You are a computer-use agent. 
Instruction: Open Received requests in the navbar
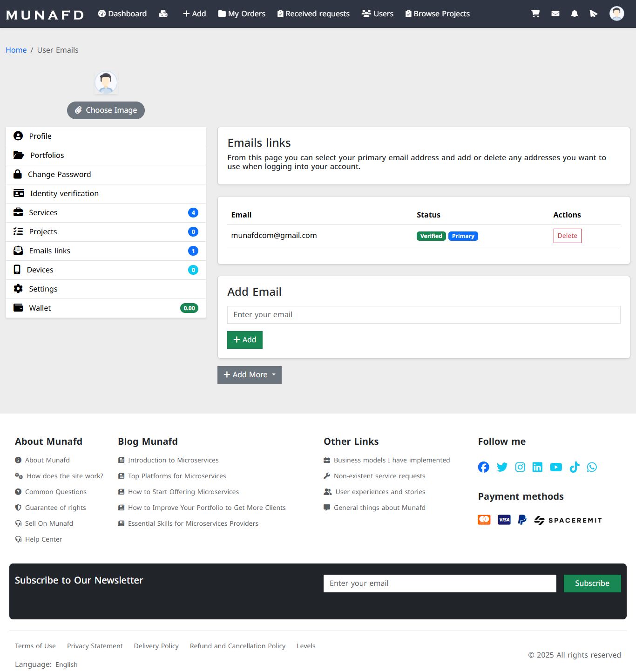point(313,14)
